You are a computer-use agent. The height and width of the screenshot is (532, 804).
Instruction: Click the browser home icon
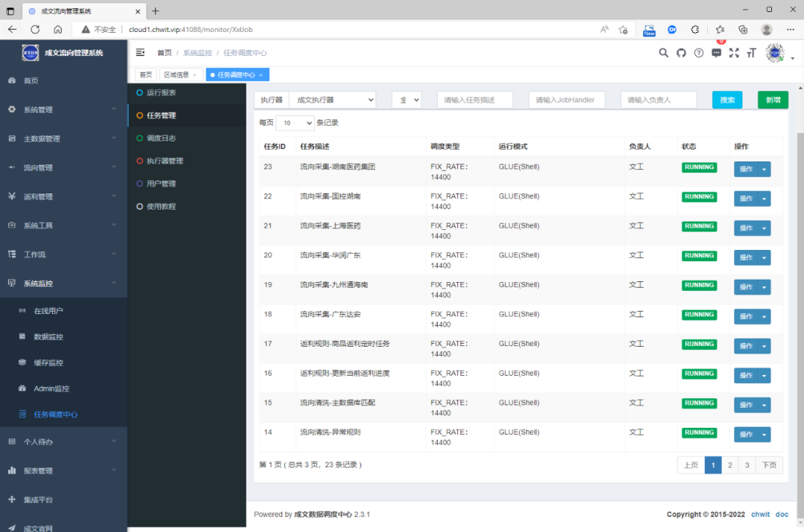click(57, 29)
